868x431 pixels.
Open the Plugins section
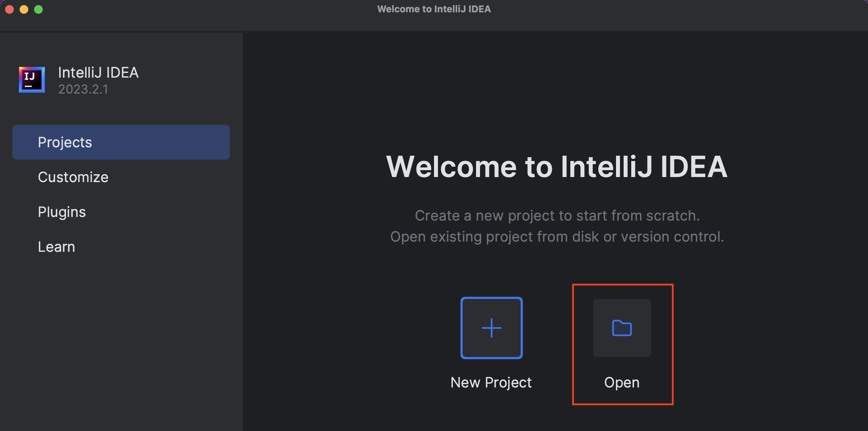pos(62,212)
